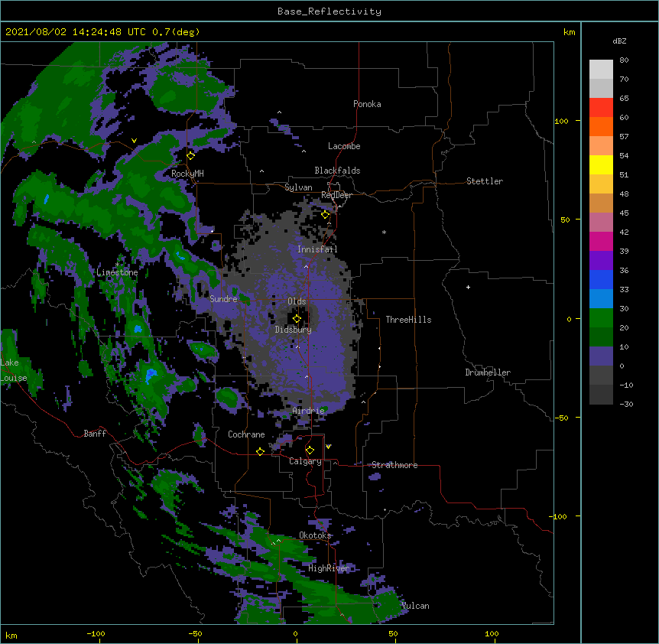
Task: Click the -50 tick label on right axis
Action: point(562,418)
